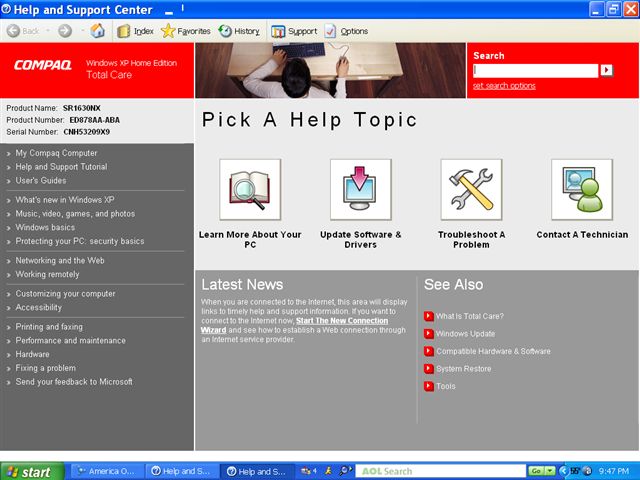Open Send your feedback to Microsoft

tap(74, 382)
